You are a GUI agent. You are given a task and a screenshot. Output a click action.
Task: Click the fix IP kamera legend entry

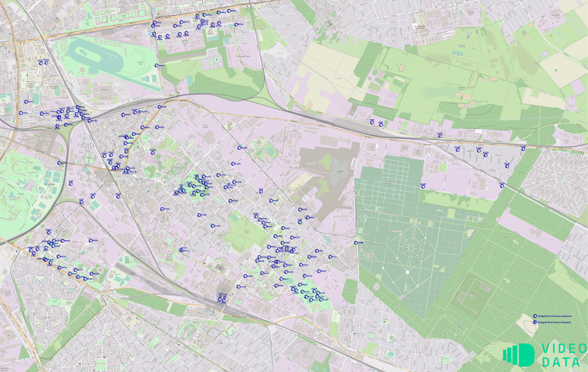click(x=552, y=322)
